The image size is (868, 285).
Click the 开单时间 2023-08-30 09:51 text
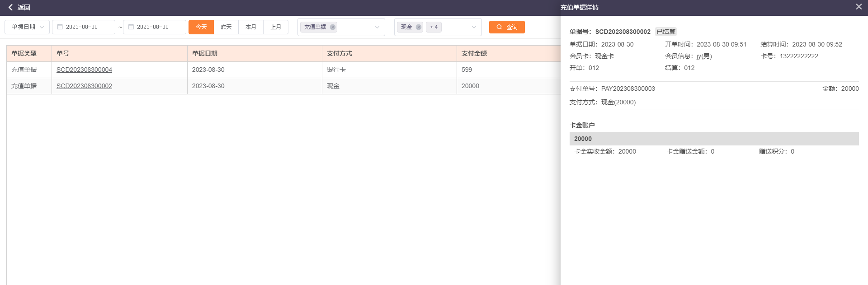706,44
